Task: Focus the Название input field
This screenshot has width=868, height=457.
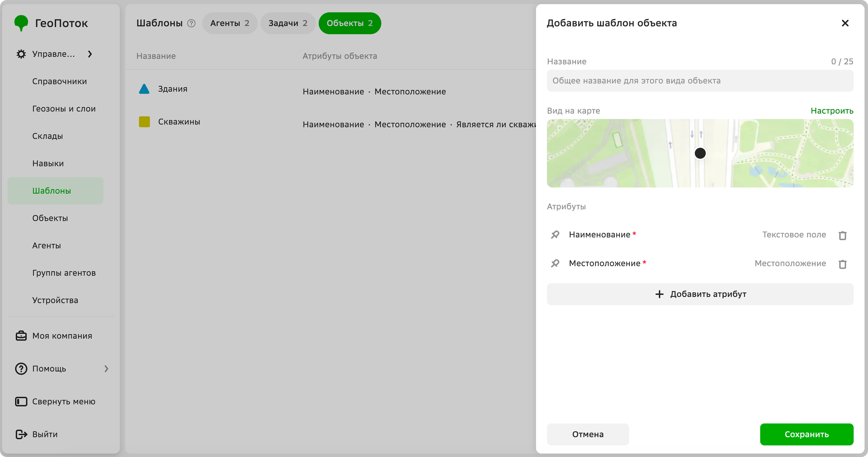Action: tap(700, 80)
